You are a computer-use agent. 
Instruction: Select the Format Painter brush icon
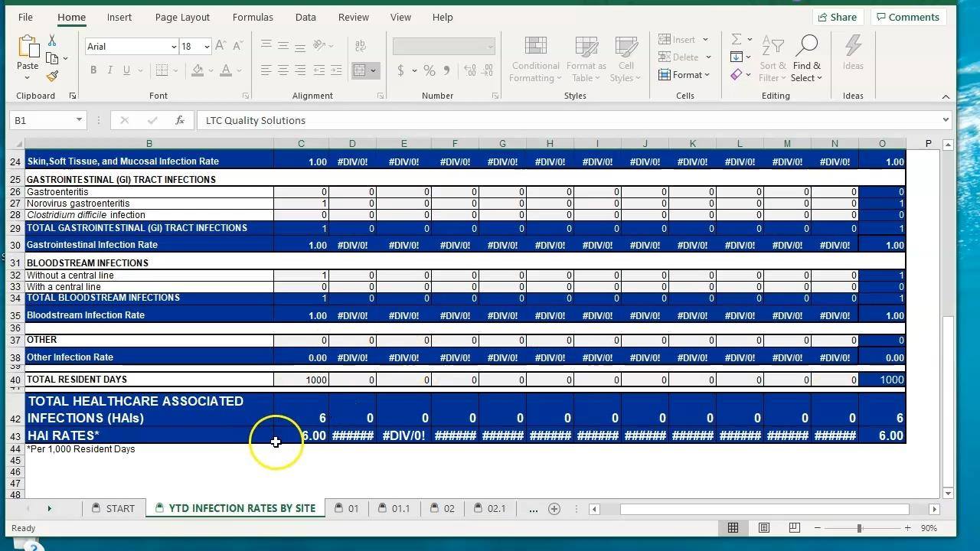click(52, 76)
